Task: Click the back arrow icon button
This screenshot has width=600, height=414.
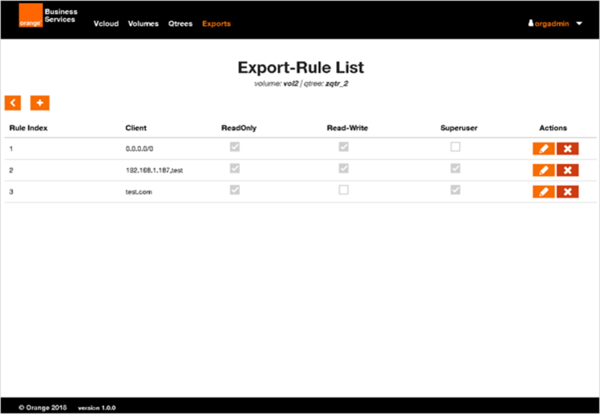Action: point(13,102)
